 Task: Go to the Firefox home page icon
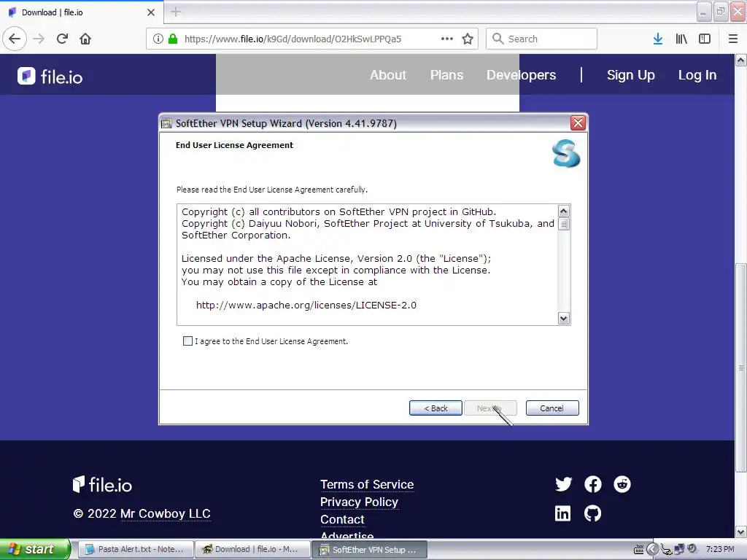(85, 39)
